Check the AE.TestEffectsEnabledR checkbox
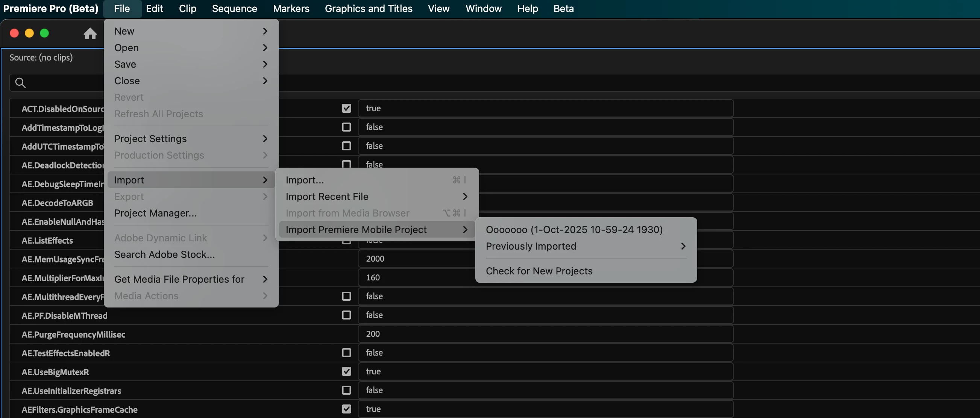 click(x=346, y=353)
